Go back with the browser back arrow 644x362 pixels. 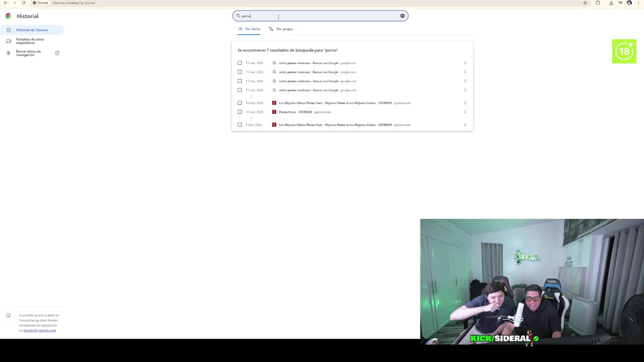pyautogui.click(x=5, y=3)
